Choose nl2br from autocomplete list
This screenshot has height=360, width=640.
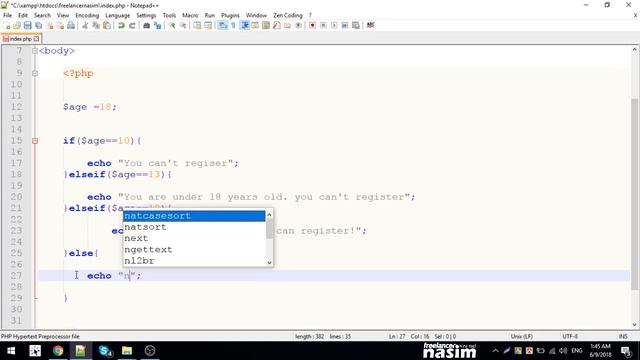[x=194, y=260]
